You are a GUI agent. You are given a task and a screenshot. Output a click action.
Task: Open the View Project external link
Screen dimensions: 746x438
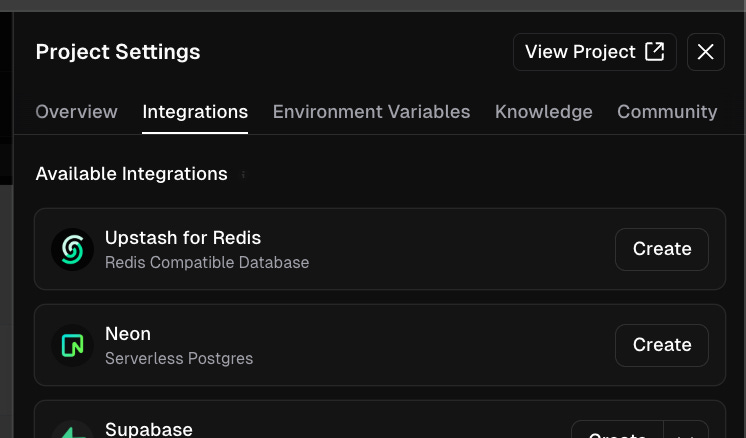pyautogui.click(x=594, y=52)
